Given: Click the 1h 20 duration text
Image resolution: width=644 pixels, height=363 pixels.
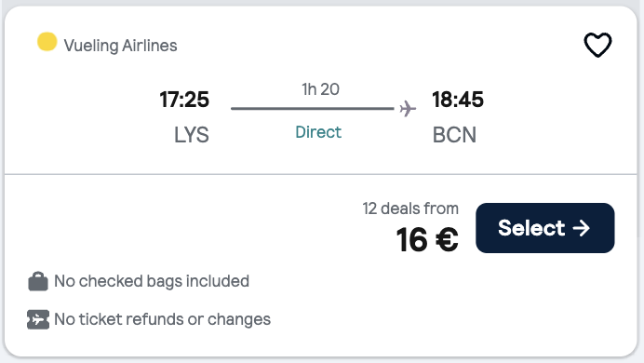Looking at the screenshot, I should (x=320, y=89).
